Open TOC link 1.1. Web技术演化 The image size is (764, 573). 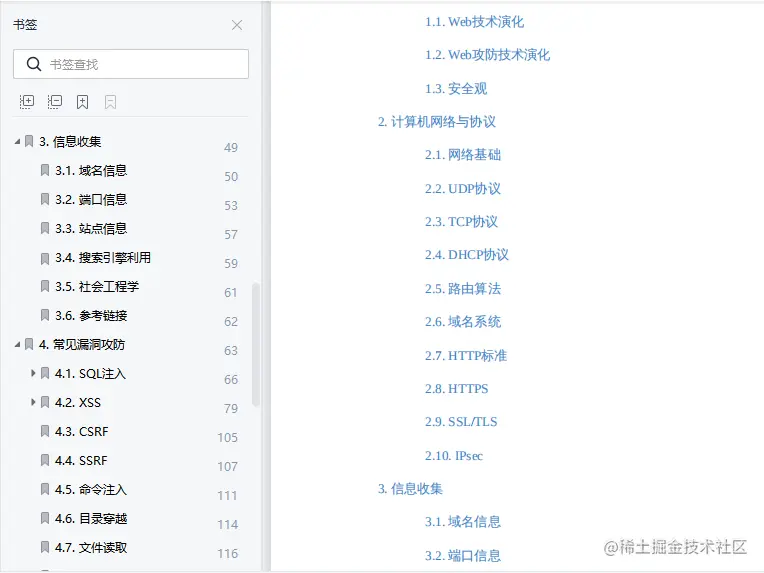coord(474,22)
